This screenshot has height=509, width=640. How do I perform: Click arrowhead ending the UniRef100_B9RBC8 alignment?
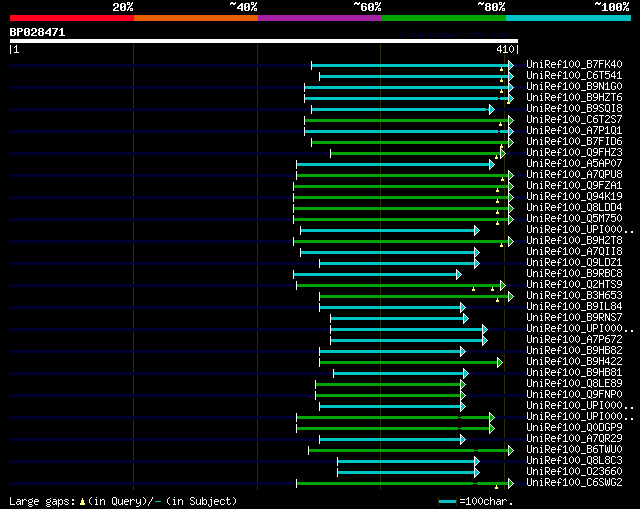pyautogui.click(x=459, y=274)
